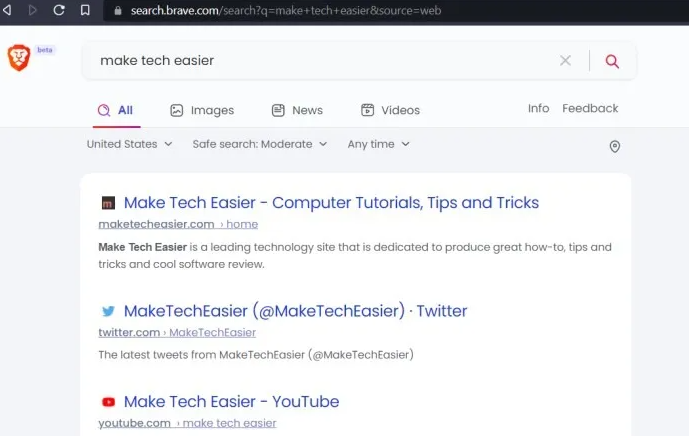Bookmark this page using the bookmark icon
This screenshot has height=437, width=689.
tap(85, 10)
